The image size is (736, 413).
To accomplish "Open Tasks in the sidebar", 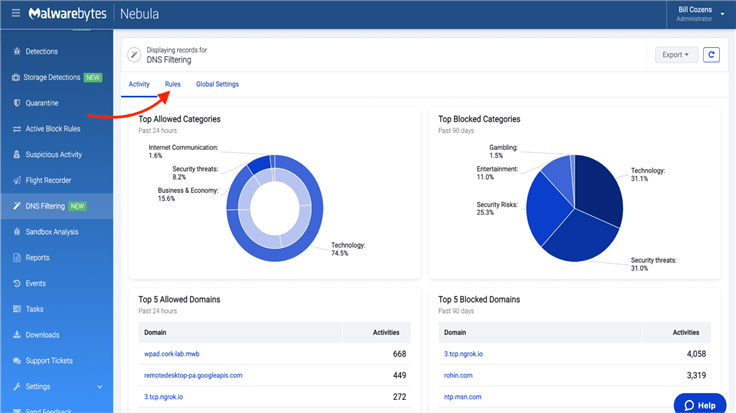I will (x=34, y=309).
